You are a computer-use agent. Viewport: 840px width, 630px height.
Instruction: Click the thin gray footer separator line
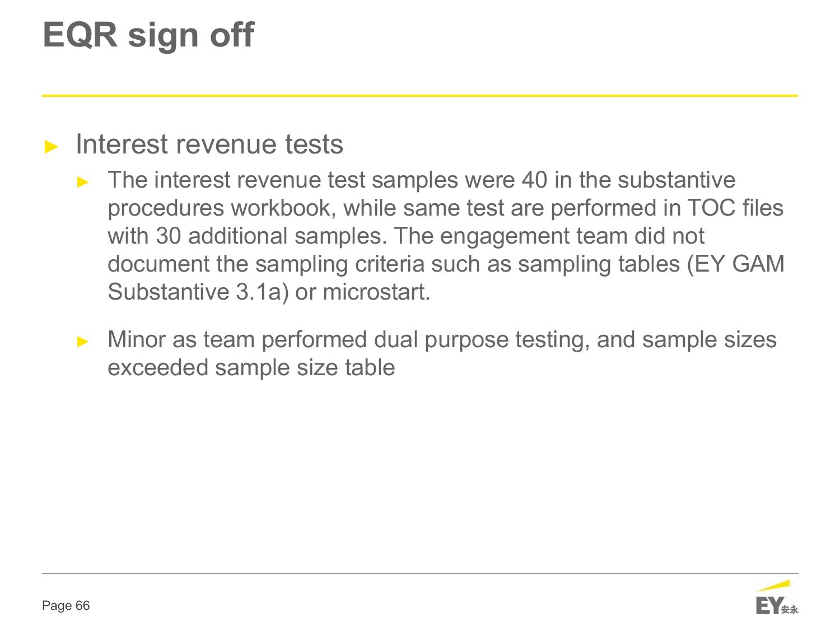pyautogui.click(x=420, y=573)
